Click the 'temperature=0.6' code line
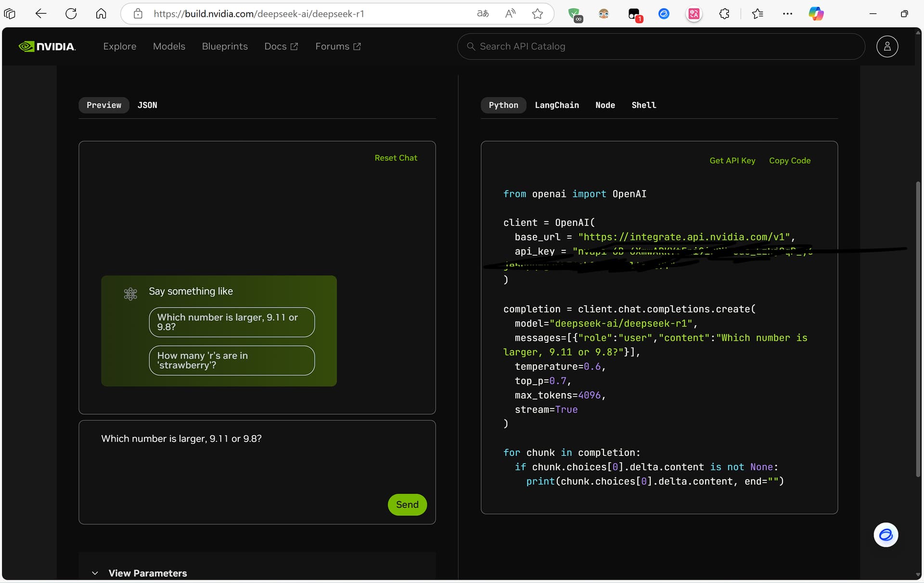Viewport: 924px width, 583px height. pyautogui.click(x=560, y=367)
